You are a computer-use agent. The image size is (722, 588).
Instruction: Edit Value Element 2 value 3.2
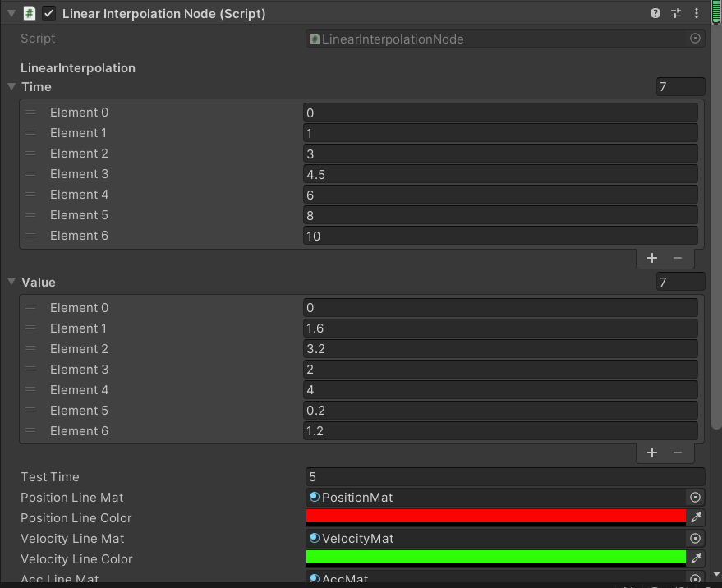pyautogui.click(x=500, y=348)
